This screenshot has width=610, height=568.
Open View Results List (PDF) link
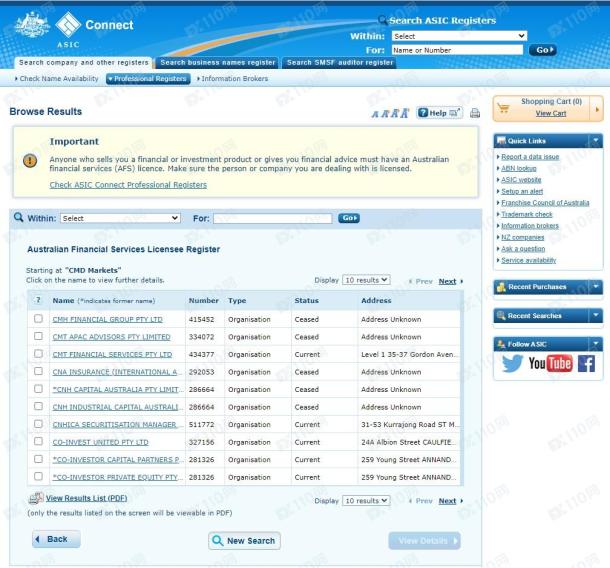tap(86, 498)
